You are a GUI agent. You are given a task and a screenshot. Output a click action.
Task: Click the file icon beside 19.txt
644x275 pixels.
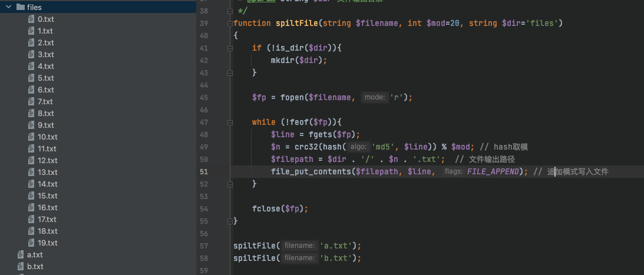click(31, 243)
